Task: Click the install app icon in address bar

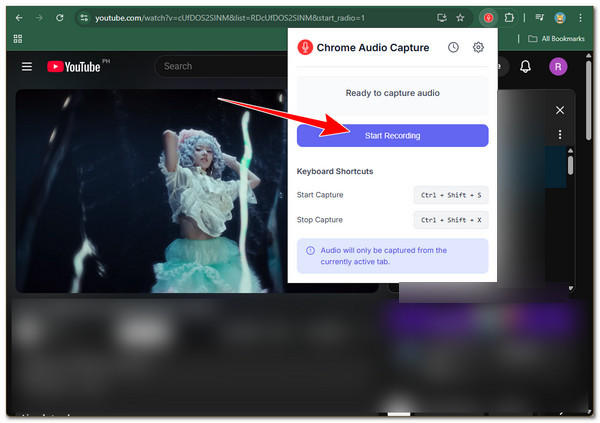Action: point(442,18)
